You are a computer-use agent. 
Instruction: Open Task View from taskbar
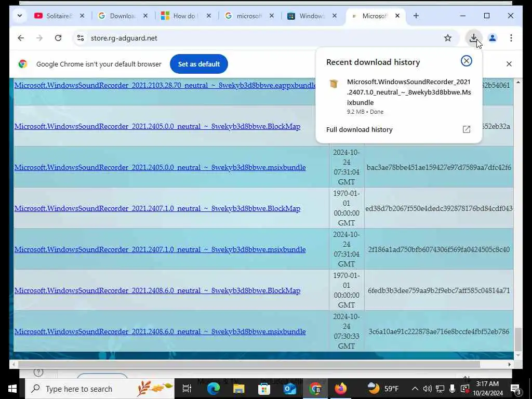pos(187,389)
